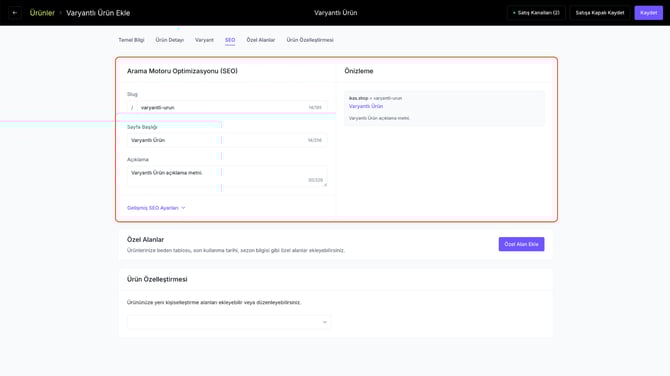Click the Açıklama text area

coord(227,176)
